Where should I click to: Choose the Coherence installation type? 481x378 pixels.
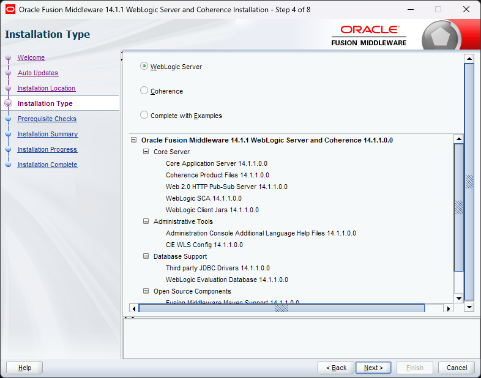[x=144, y=91]
